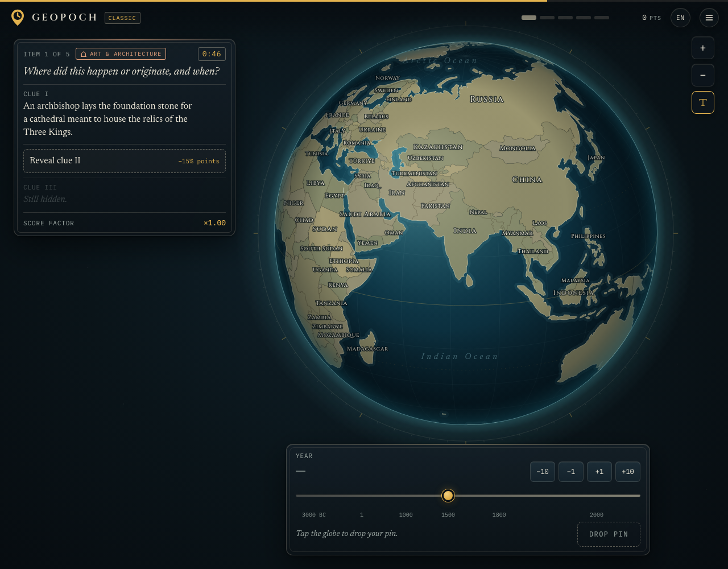Zoom in the globe with plus button

[x=703, y=48]
